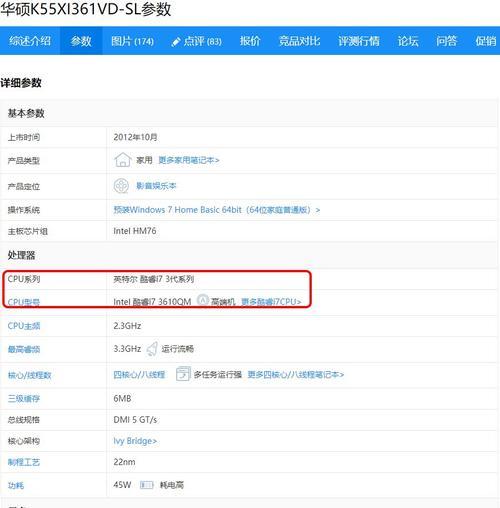The height and width of the screenshot is (508, 500).
Task: Click the 2012年10月 release date value
Action: (x=135, y=137)
